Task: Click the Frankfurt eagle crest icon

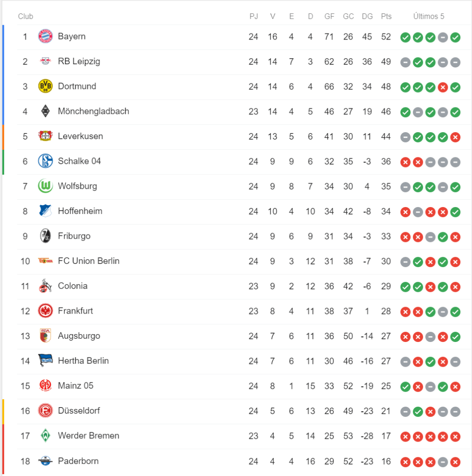Action: click(45, 311)
